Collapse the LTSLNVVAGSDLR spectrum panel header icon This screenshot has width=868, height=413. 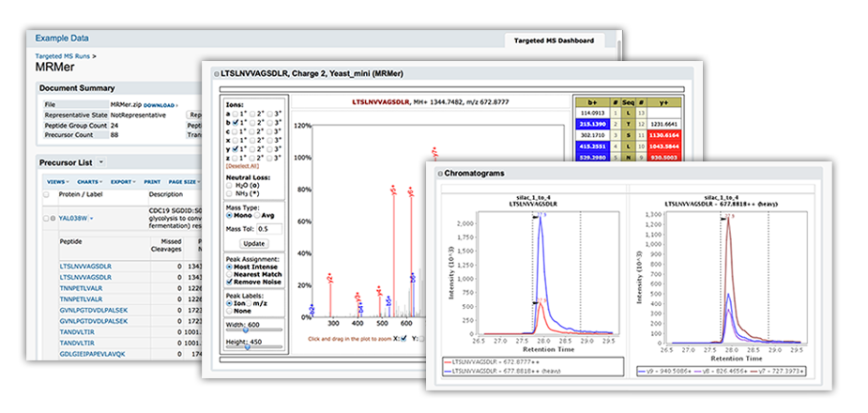[x=217, y=73]
